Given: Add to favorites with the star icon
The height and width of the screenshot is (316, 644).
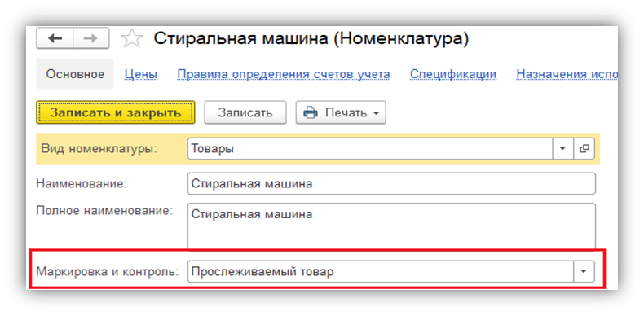Looking at the screenshot, I should tap(132, 38).
